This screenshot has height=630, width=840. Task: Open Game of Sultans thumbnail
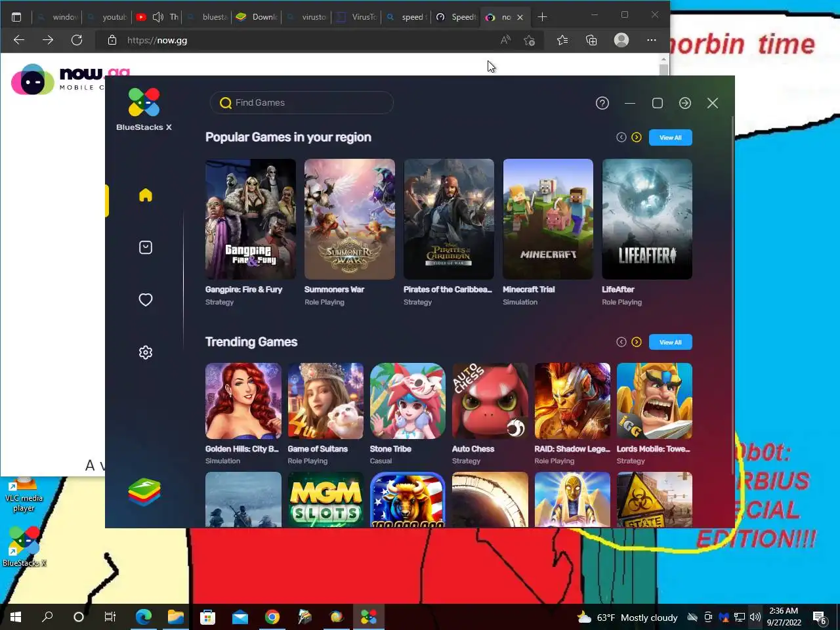pos(325,401)
